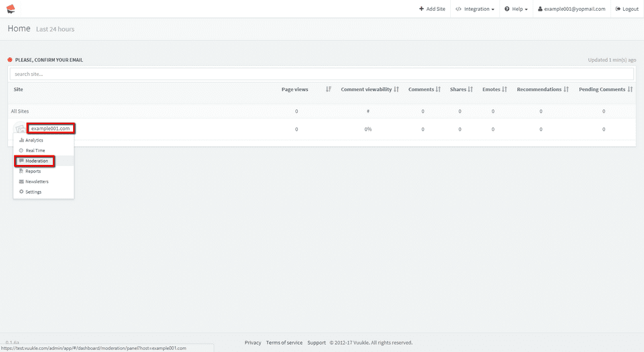Open Moderation from the site menu
Viewport: 644px width, 352px height.
(36, 161)
